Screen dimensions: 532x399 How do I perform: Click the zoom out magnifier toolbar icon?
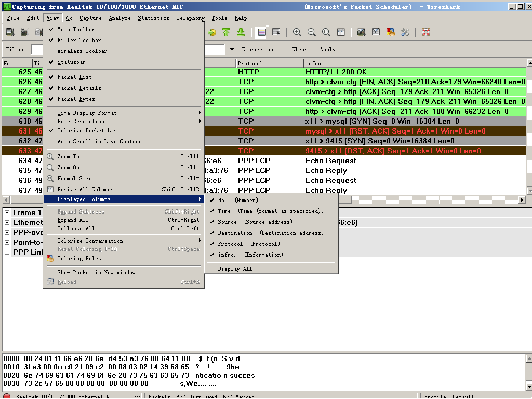coord(312,32)
